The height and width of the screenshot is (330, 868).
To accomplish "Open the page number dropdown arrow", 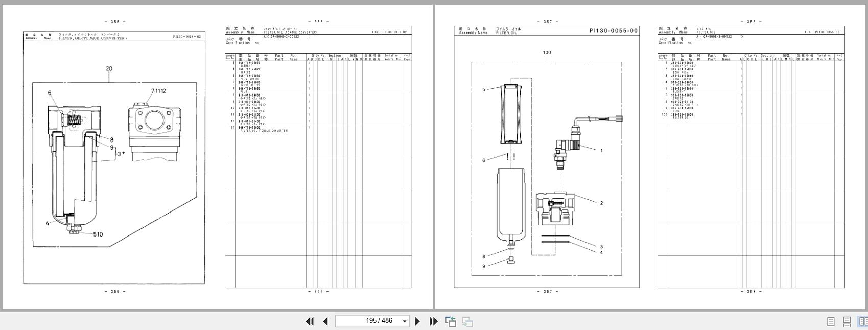I will click(x=405, y=321).
